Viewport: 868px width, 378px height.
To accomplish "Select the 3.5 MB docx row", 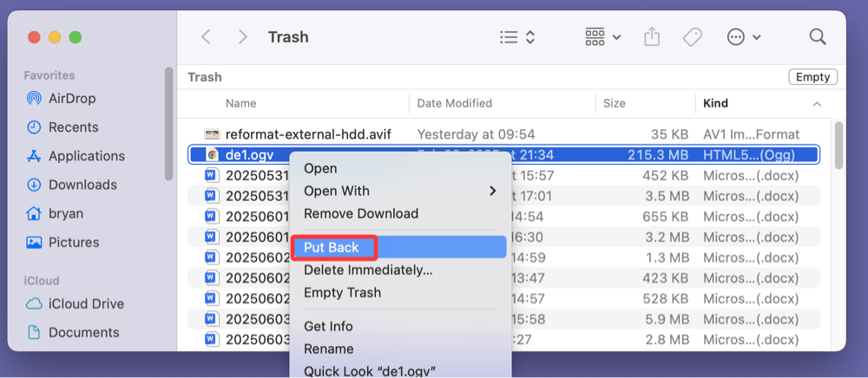I will pos(503,196).
